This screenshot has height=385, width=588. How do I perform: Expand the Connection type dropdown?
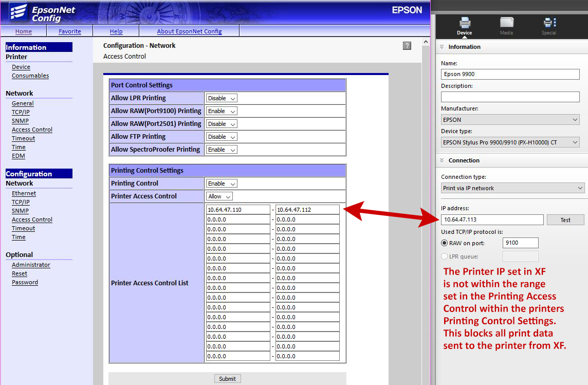click(x=512, y=188)
